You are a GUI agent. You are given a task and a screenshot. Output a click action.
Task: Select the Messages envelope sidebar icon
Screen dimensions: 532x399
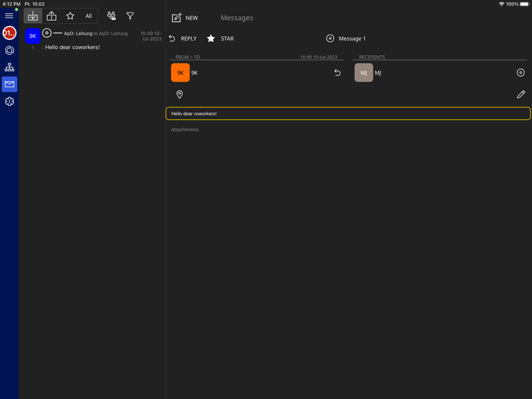(x=10, y=84)
